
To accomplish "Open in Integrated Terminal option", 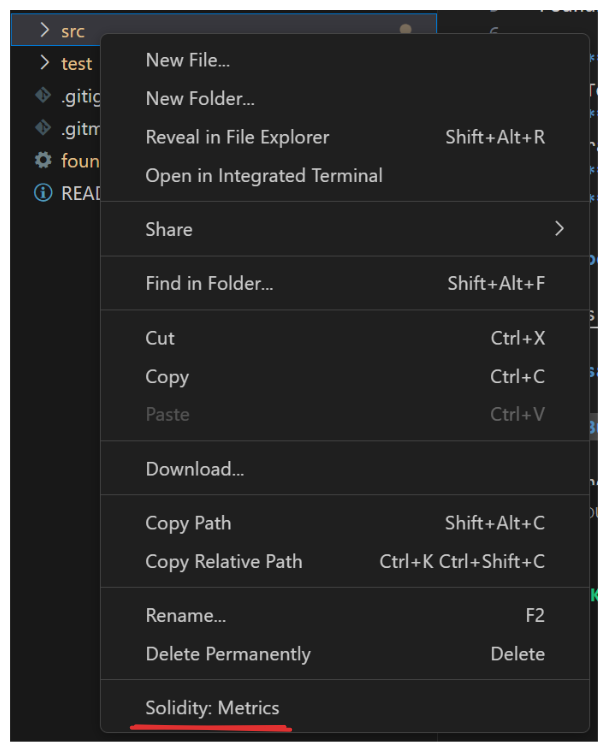I will click(x=264, y=175).
